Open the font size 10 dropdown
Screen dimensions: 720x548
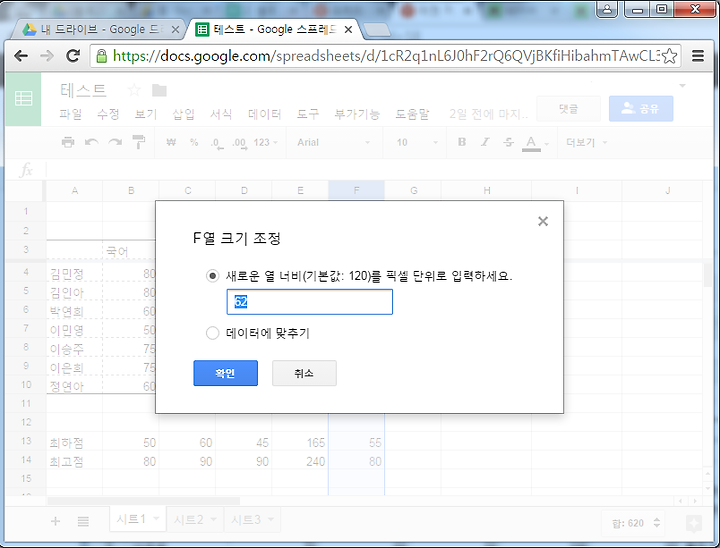coord(417,142)
